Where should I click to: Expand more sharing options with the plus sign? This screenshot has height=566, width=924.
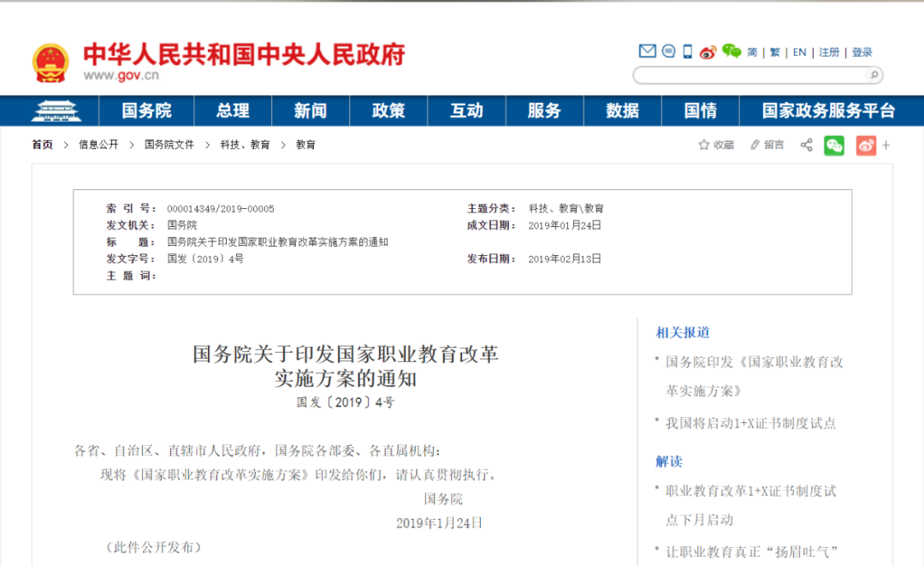tap(885, 145)
